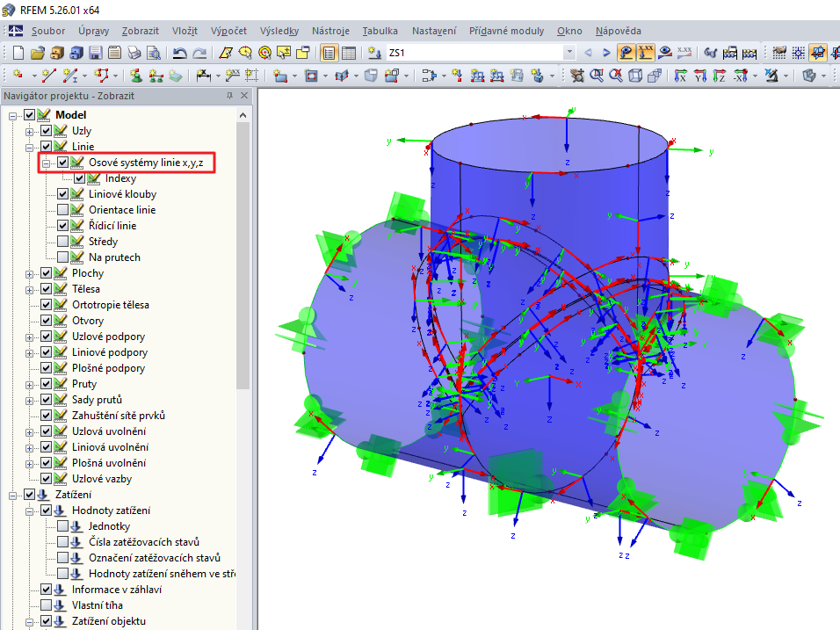
Task: Open the Výpočet menu
Action: [228, 31]
